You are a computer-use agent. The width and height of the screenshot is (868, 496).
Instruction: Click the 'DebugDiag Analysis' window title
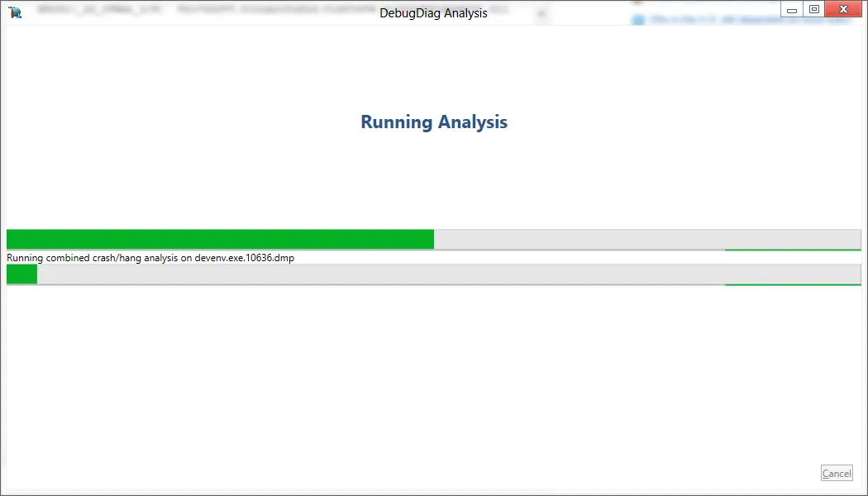[x=433, y=12]
